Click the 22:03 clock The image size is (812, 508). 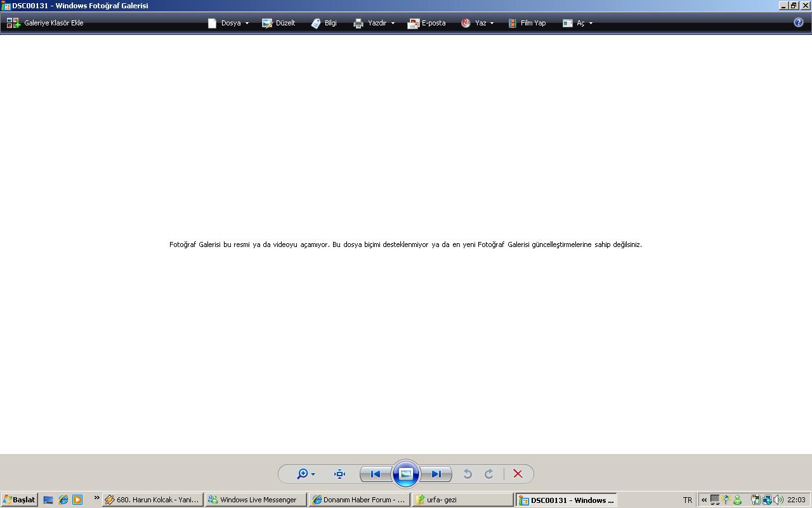point(796,500)
